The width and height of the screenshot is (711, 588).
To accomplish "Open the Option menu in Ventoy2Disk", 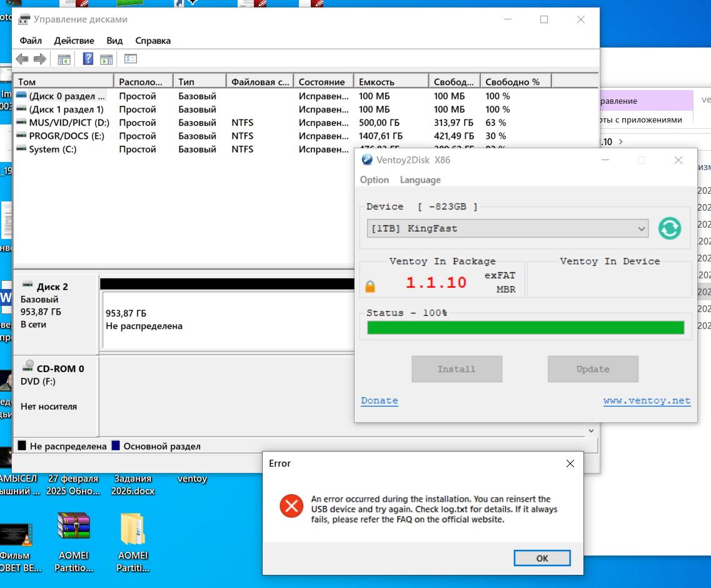I will tap(374, 180).
